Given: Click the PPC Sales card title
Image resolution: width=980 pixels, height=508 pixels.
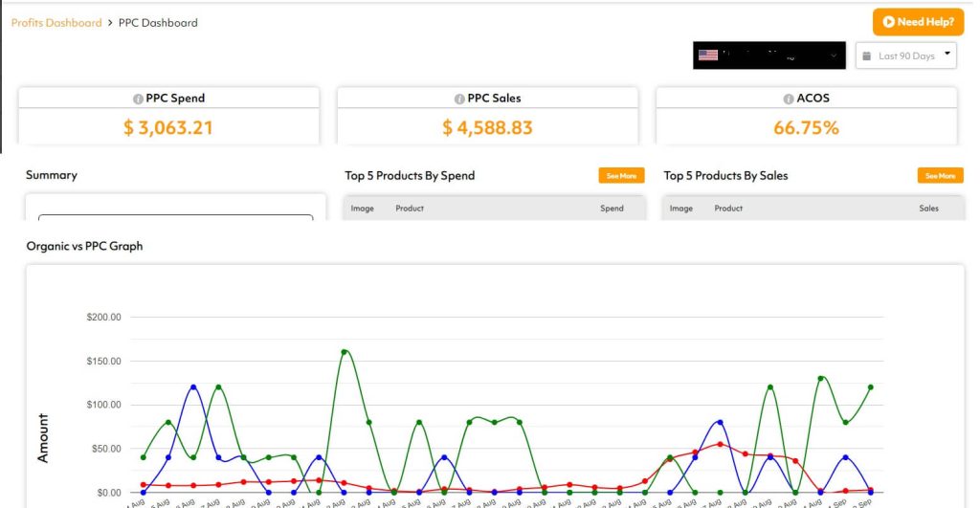Looking at the screenshot, I should (x=494, y=99).
